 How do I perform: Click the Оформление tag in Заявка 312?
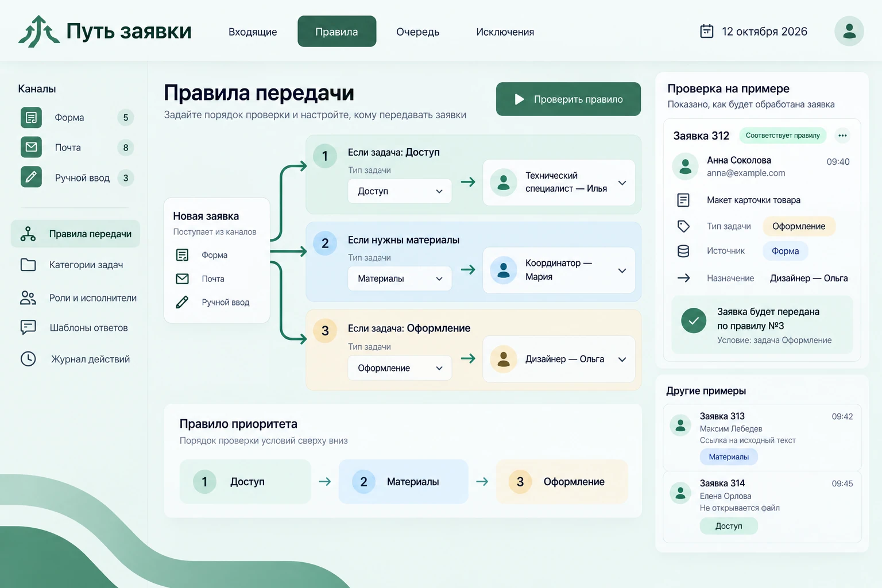point(799,226)
